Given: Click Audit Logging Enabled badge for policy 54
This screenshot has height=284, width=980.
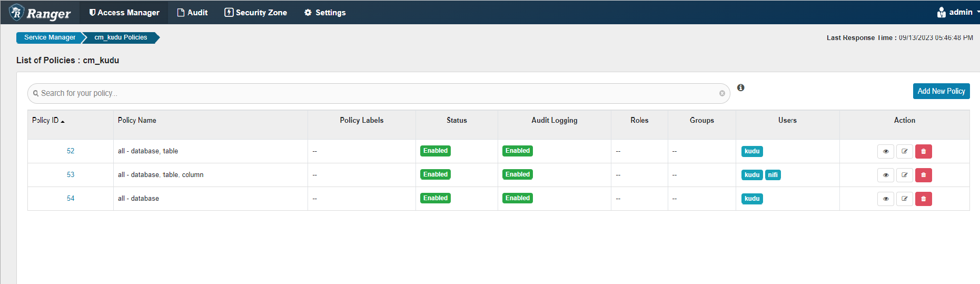Looking at the screenshot, I should click(518, 198).
